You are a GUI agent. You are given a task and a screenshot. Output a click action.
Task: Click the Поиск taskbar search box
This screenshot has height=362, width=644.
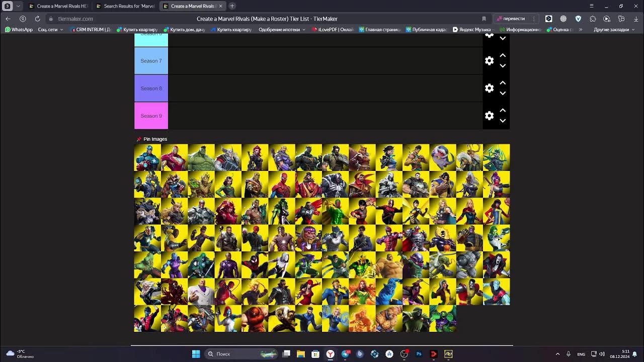(242, 354)
